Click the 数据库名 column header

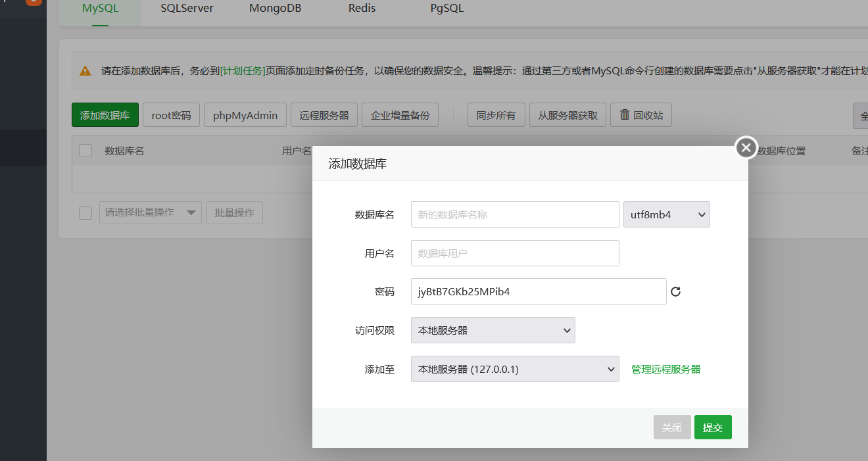pyautogui.click(x=124, y=151)
